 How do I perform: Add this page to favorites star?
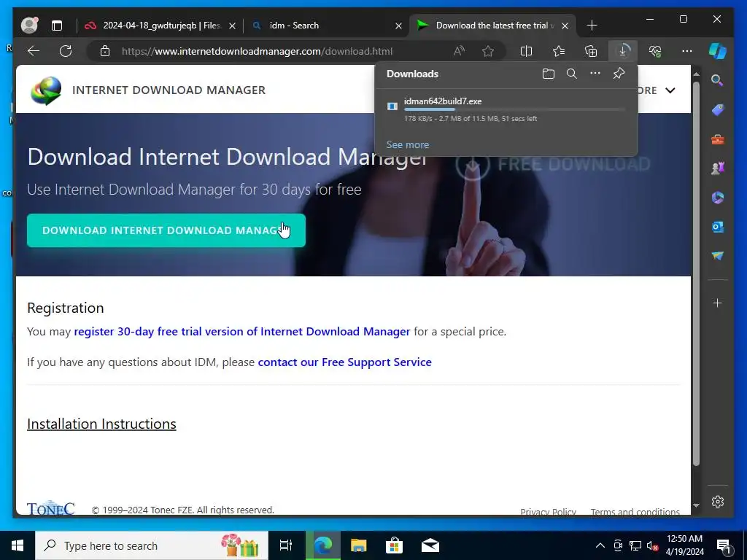coord(488,51)
